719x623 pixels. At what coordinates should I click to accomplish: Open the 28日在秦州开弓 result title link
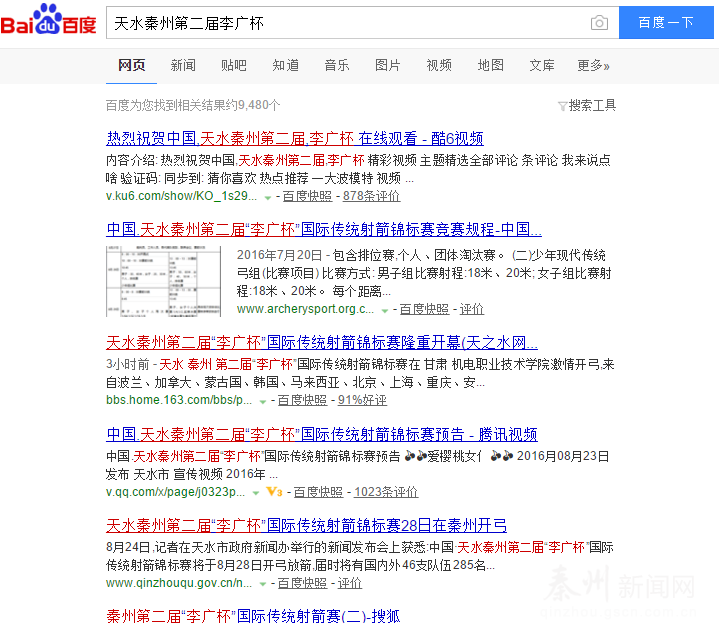[306, 525]
